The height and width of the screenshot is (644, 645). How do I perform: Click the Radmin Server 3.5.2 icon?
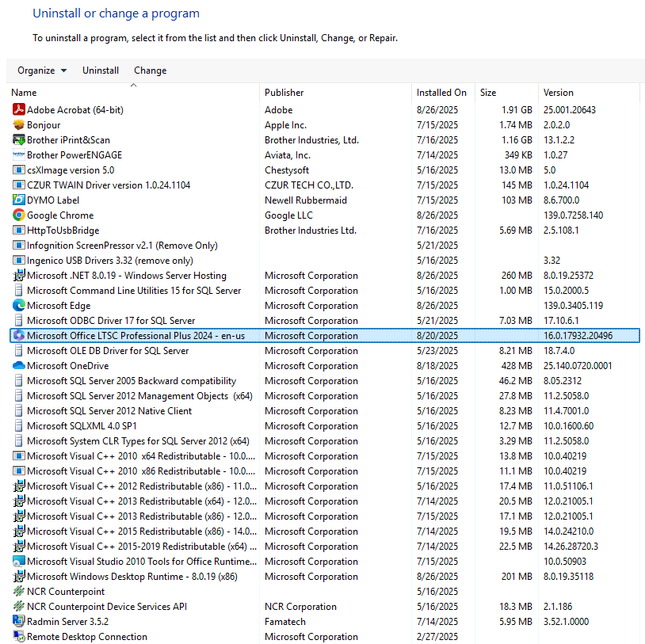point(18,621)
